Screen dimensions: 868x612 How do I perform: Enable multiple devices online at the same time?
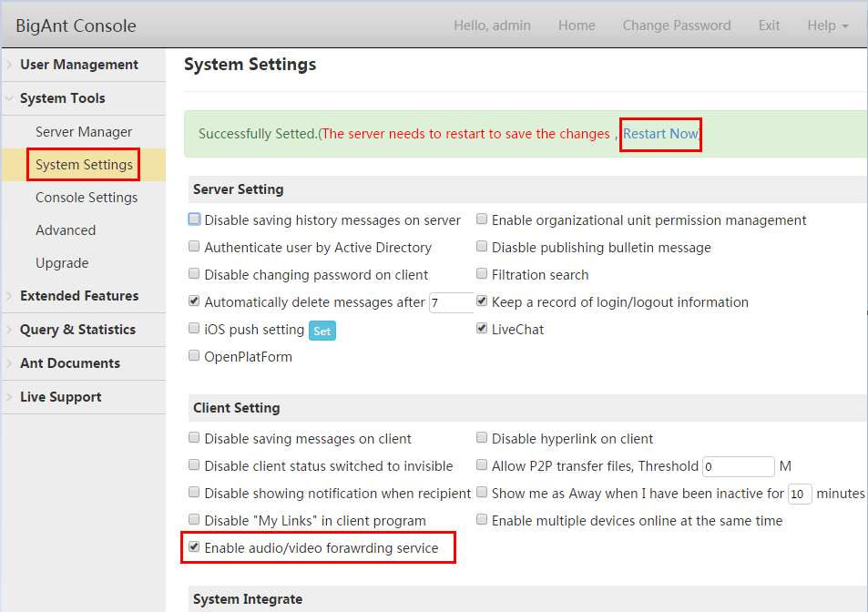pos(482,520)
